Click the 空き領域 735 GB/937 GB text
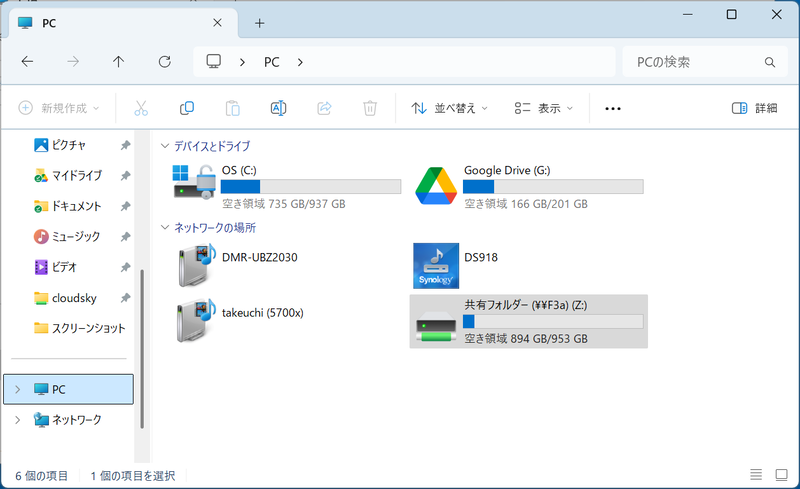 (284, 204)
